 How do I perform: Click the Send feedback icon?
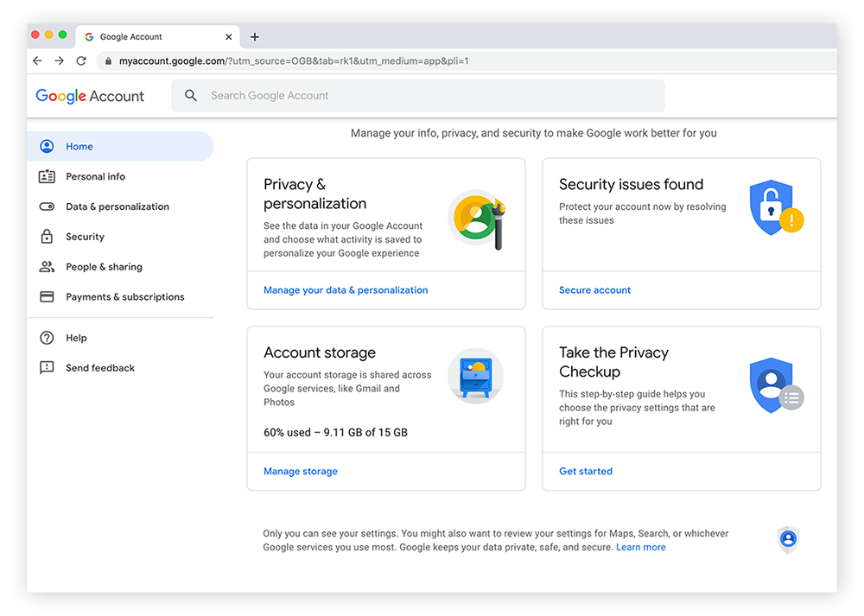click(47, 367)
